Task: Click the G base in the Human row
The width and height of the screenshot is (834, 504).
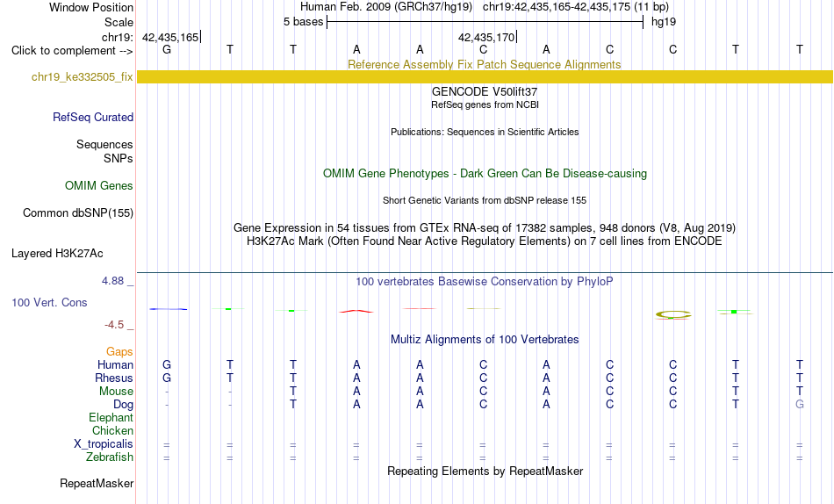Action: [167, 364]
